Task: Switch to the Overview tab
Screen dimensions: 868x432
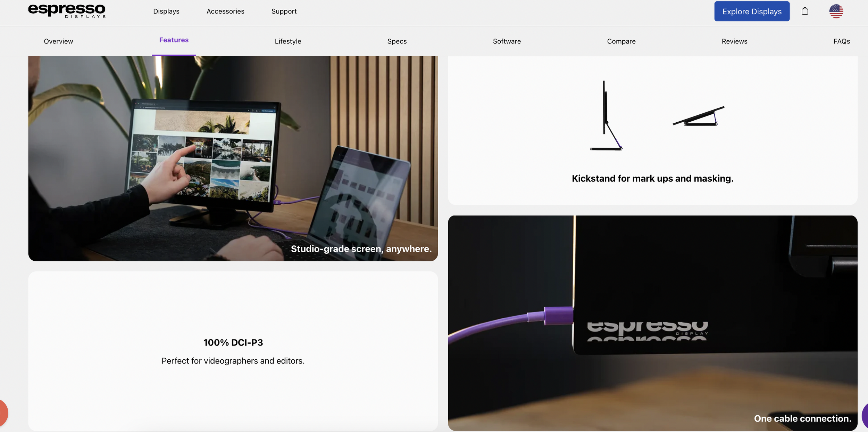Action: [58, 41]
